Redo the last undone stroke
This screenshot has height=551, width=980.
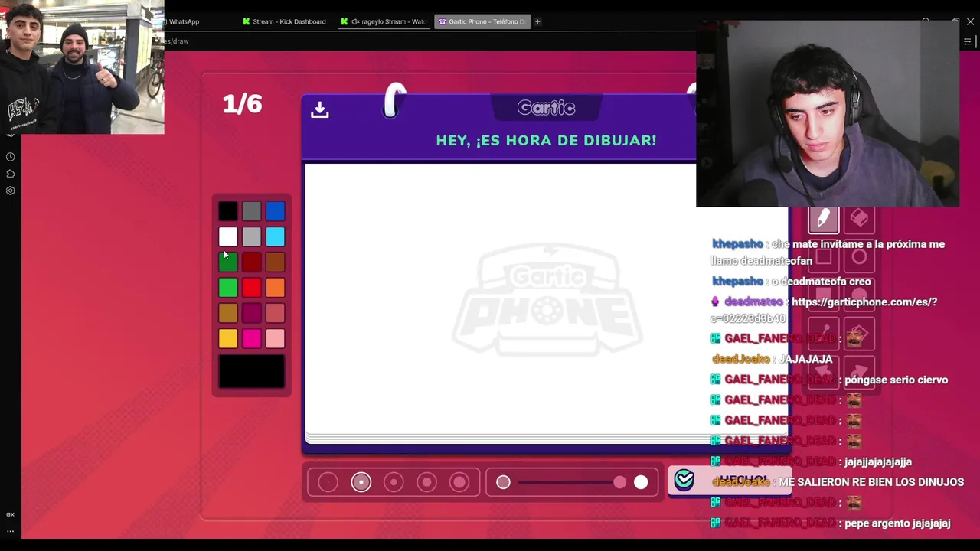(x=859, y=373)
